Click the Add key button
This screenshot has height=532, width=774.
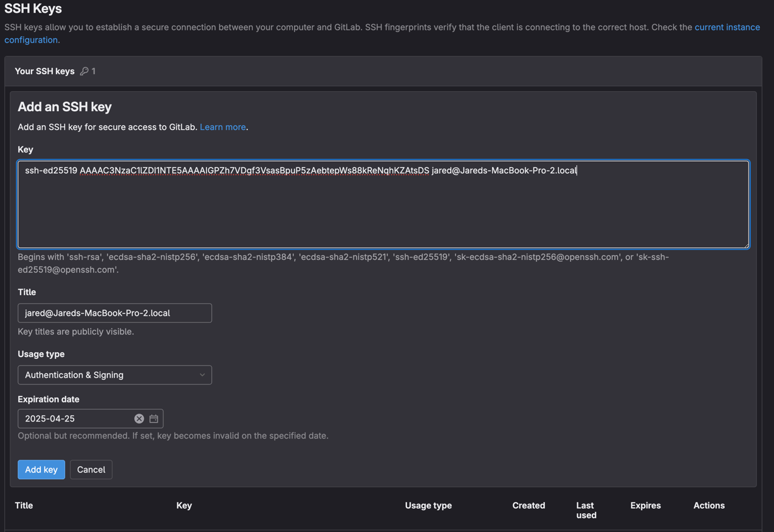click(x=41, y=469)
